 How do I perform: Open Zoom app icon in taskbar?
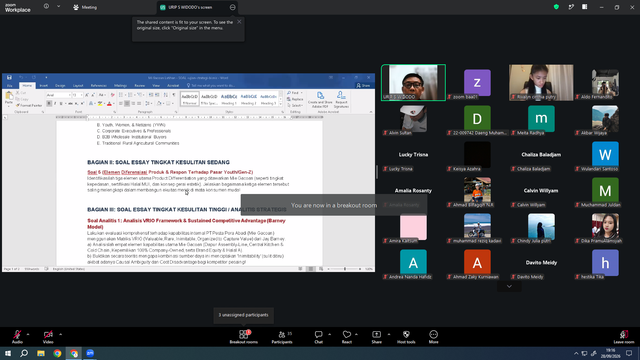click(90, 353)
